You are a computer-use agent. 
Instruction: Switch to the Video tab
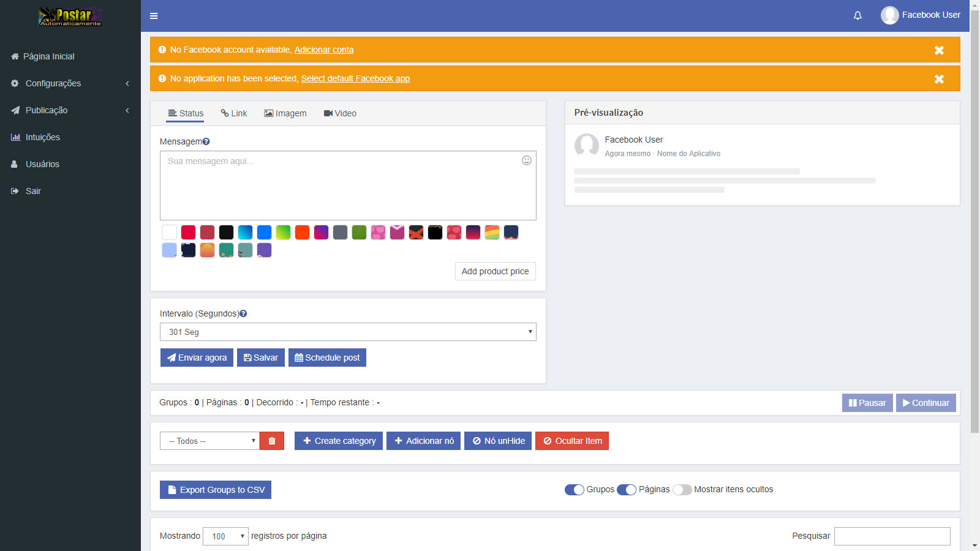(340, 113)
